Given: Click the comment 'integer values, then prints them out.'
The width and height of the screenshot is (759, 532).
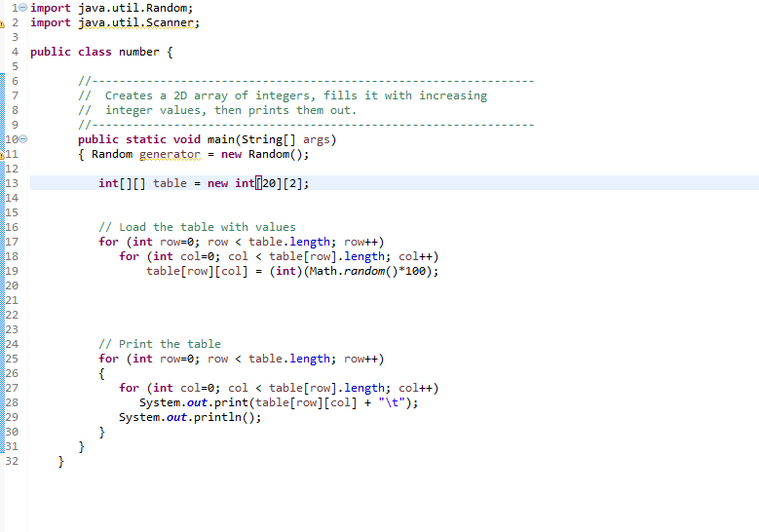Looking at the screenshot, I should 231,110.
